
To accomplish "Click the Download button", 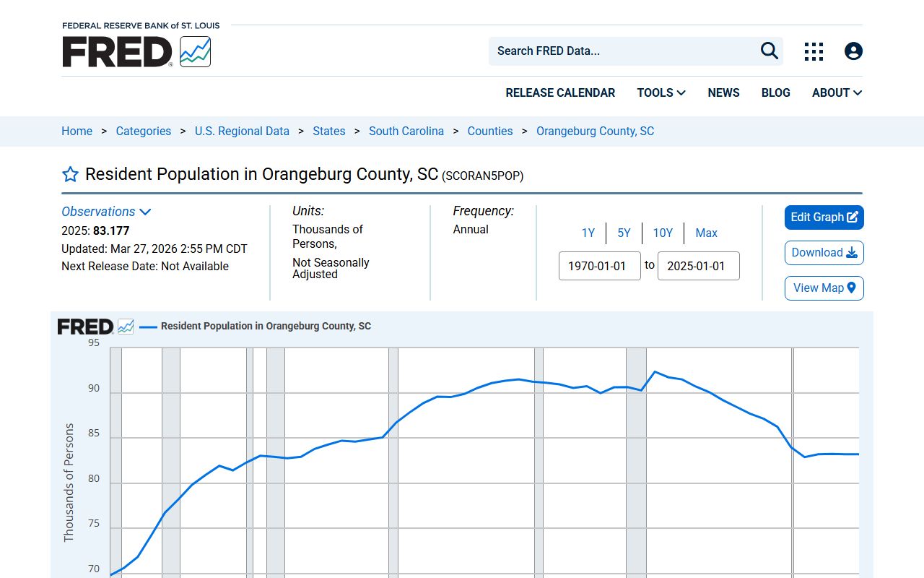I will (x=824, y=253).
